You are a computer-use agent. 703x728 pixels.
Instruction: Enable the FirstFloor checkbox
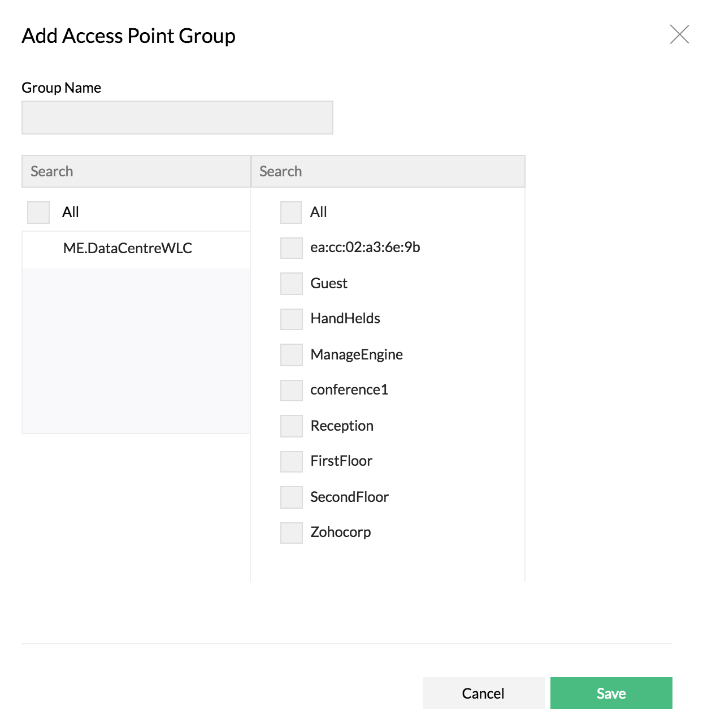coord(291,461)
